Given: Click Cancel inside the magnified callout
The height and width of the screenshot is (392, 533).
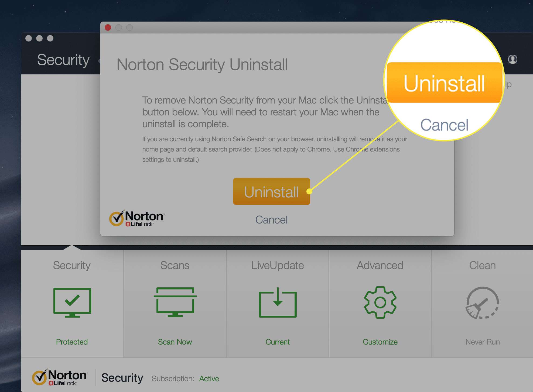Looking at the screenshot, I should [444, 124].
